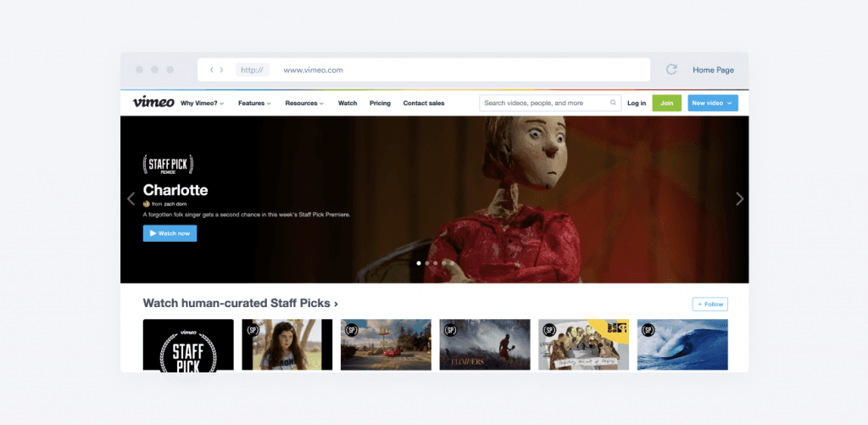The image size is (868, 425).
Task: Click the browser forward arrow
Action: pyautogui.click(x=221, y=70)
